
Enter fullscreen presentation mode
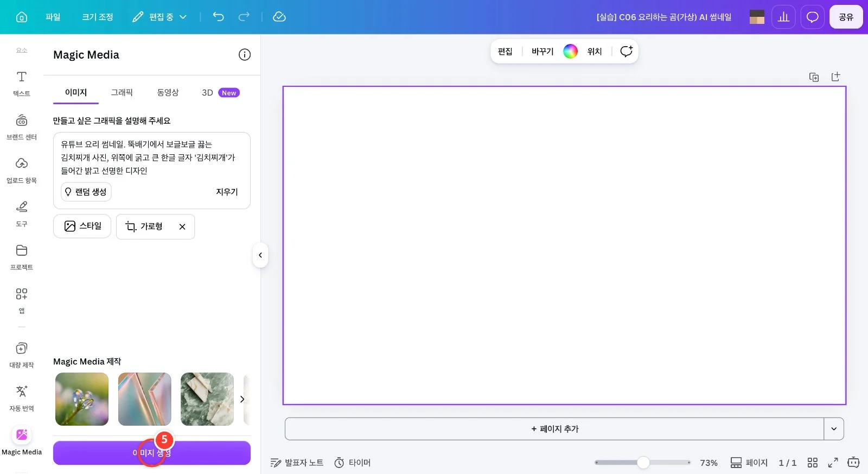833,463
